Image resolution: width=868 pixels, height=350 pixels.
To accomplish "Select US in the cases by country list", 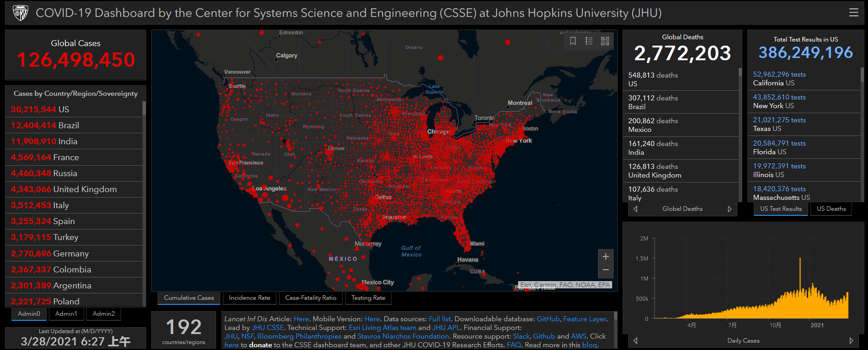I will [x=74, y=110].
